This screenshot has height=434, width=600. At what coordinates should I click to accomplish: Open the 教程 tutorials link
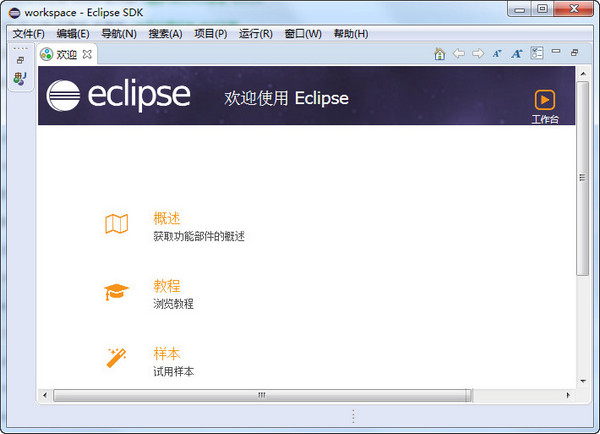167,285
